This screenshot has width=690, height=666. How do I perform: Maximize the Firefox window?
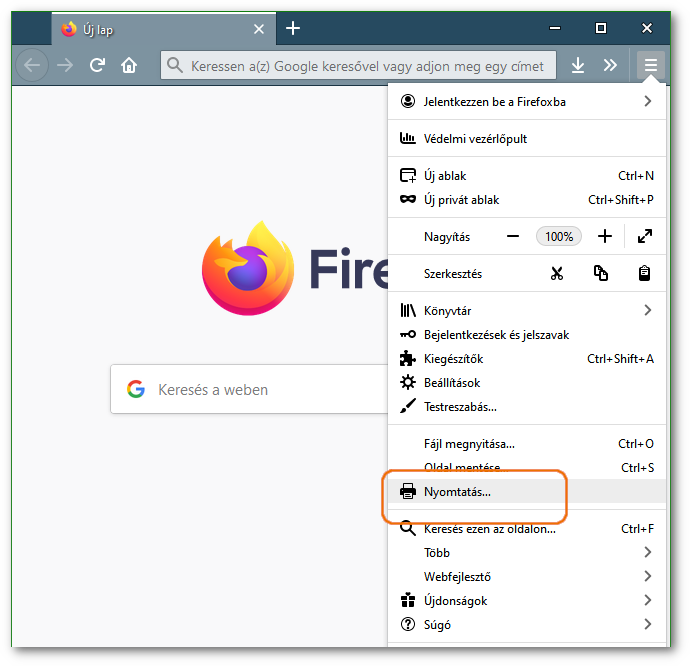click(x=601, y=28)
